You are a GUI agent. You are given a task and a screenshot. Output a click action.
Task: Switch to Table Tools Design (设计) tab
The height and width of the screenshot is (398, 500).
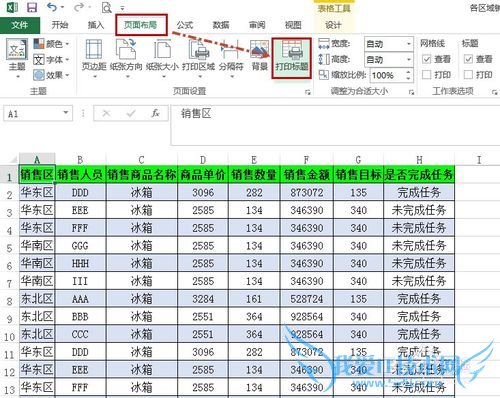click(x=333, y=25)
